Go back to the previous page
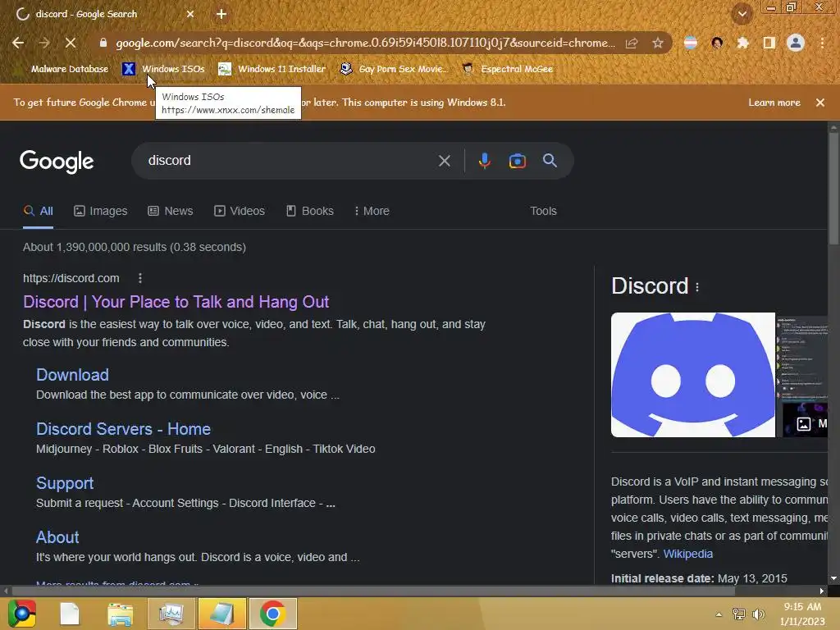Image resolution: width=840 pixels, height=630 pixels. coord(18,43)
